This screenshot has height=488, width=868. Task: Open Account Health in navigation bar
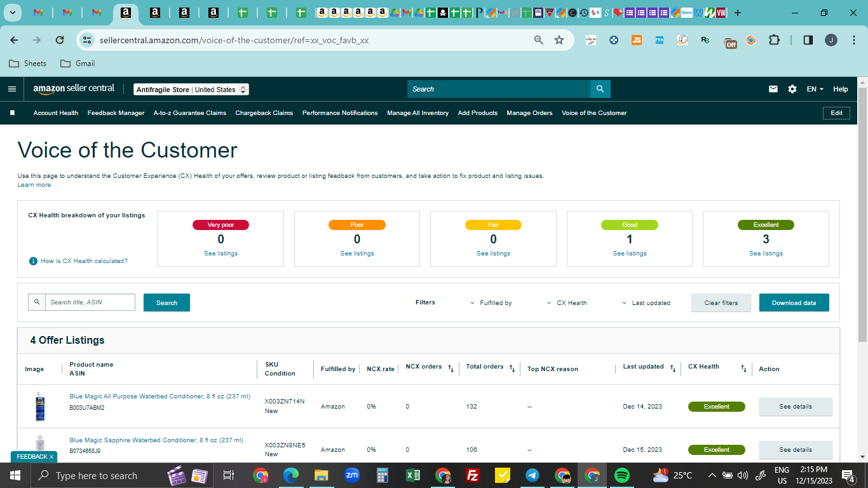[x=56, y=113]
